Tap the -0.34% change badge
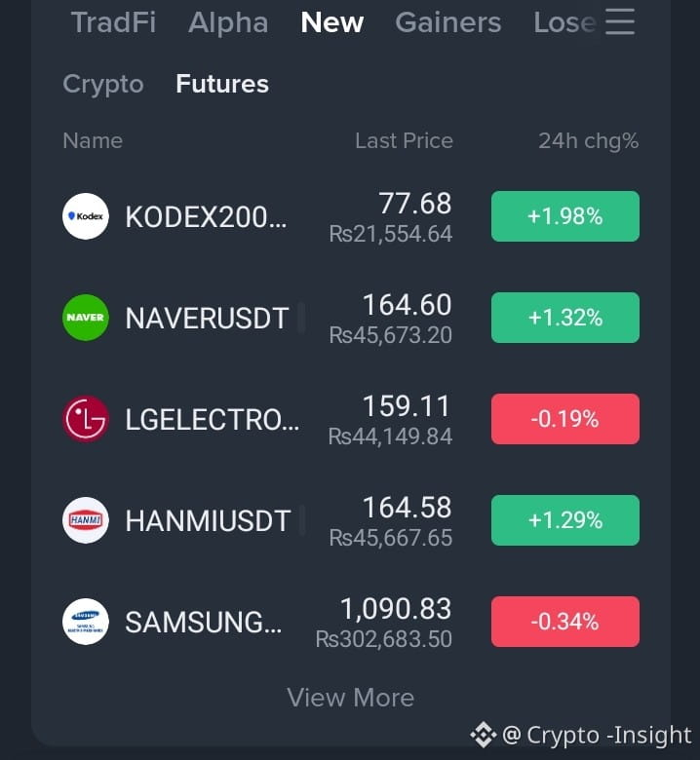The image size is (700, 760). (x=565, y=622)
